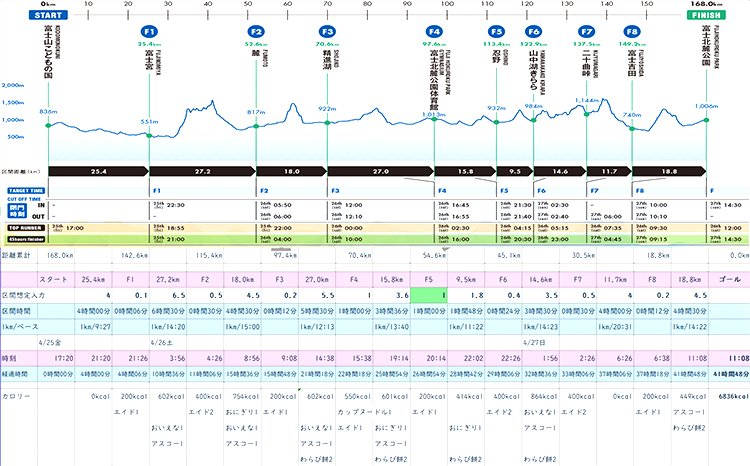Viewport: 750px width, 466px height.
Task: Click the top runner time 18:55
Action: pyautogui.click(x=176, y=228)
